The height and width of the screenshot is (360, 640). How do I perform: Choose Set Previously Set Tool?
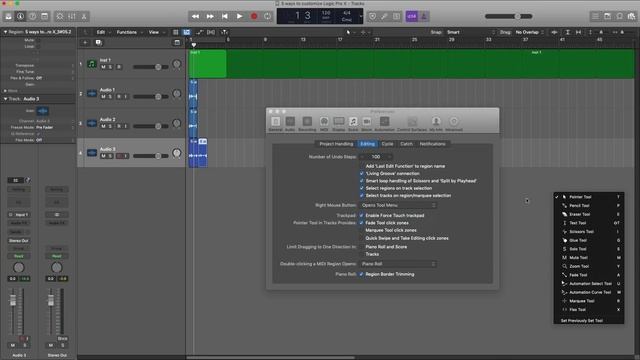pos(589,320)
